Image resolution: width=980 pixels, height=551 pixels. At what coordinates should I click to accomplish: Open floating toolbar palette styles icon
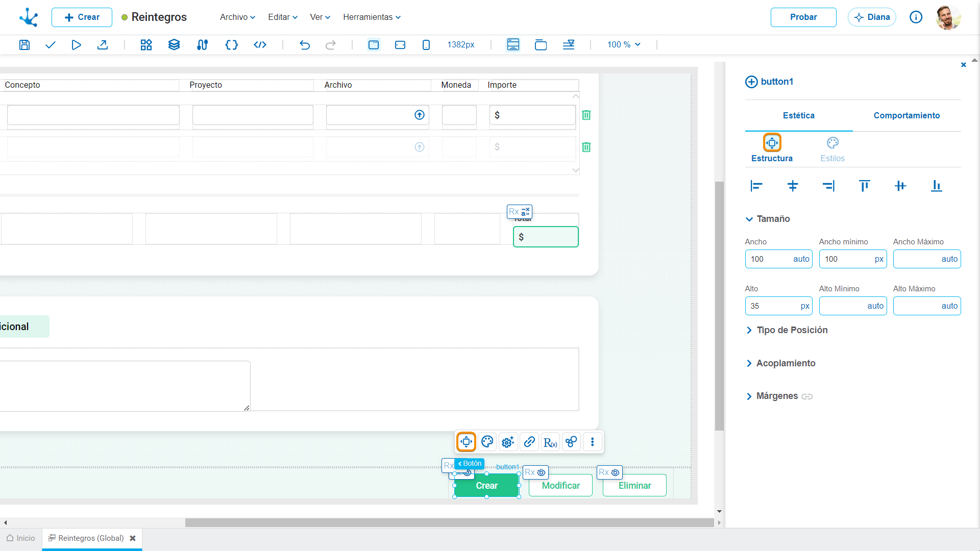[487, 442]
